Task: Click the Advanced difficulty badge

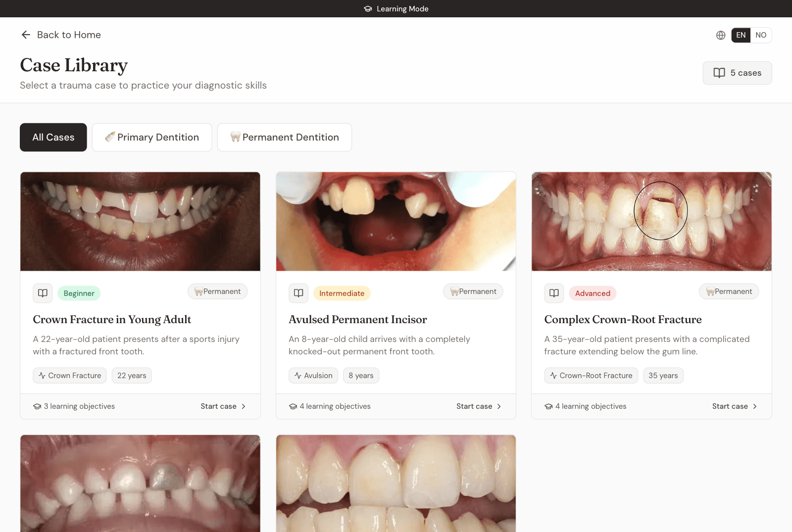Action: (x=593, y=293)
